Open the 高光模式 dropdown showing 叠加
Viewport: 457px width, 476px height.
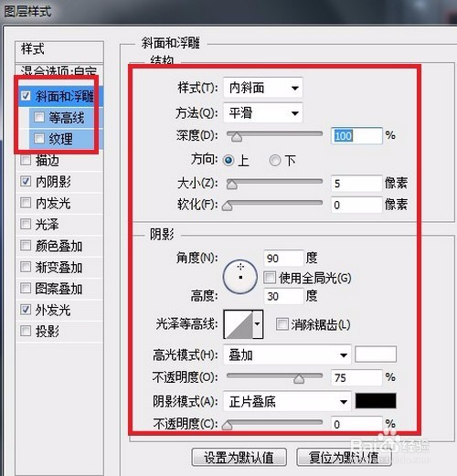click(287, 354)
